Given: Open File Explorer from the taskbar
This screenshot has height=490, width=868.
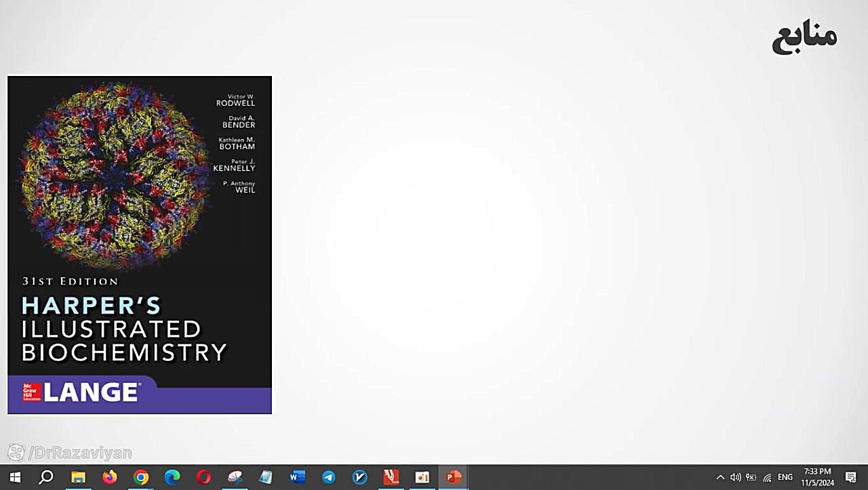Looking at the screenshot, I should tap(78, 477).
